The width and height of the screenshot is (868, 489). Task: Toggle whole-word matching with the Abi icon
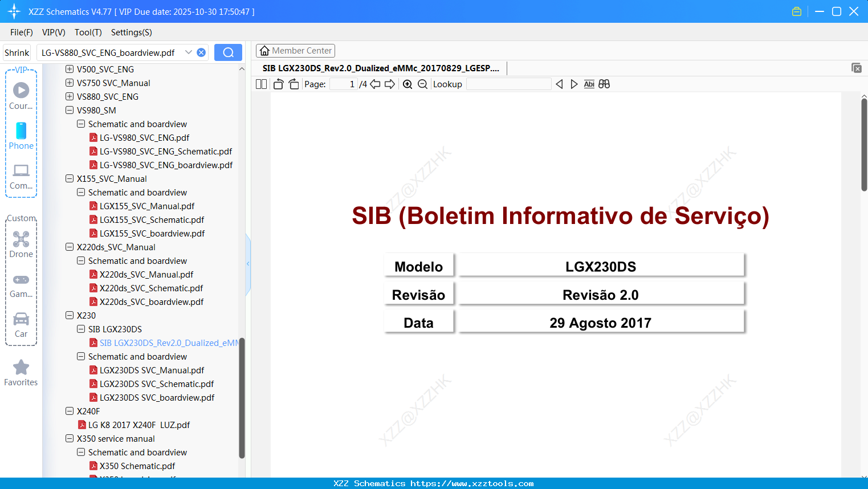[x=589, y=84]
